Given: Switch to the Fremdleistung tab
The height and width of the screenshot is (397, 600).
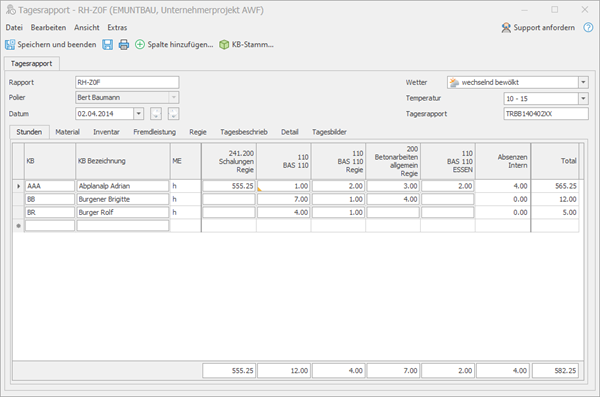Looking at the screenshot, I should [x=155, y=132].
